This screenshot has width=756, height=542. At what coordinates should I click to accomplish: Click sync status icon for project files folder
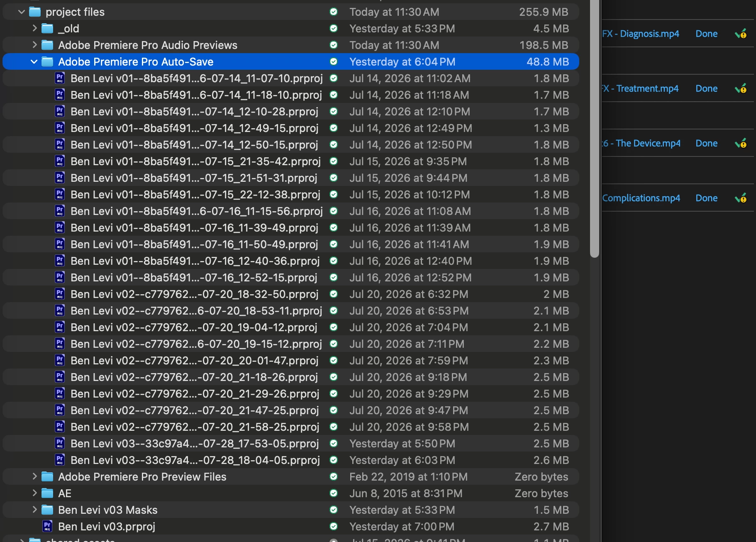pyautogui.click(x=334, y=12)
